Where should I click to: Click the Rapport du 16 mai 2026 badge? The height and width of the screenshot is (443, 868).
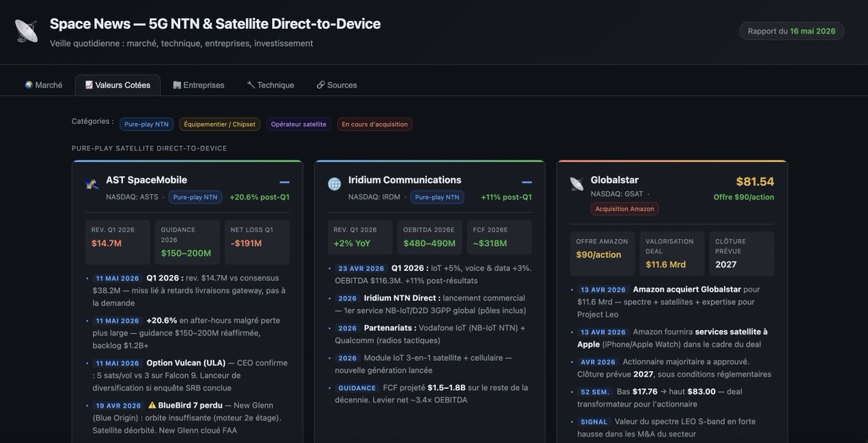[x=791, y=31]
